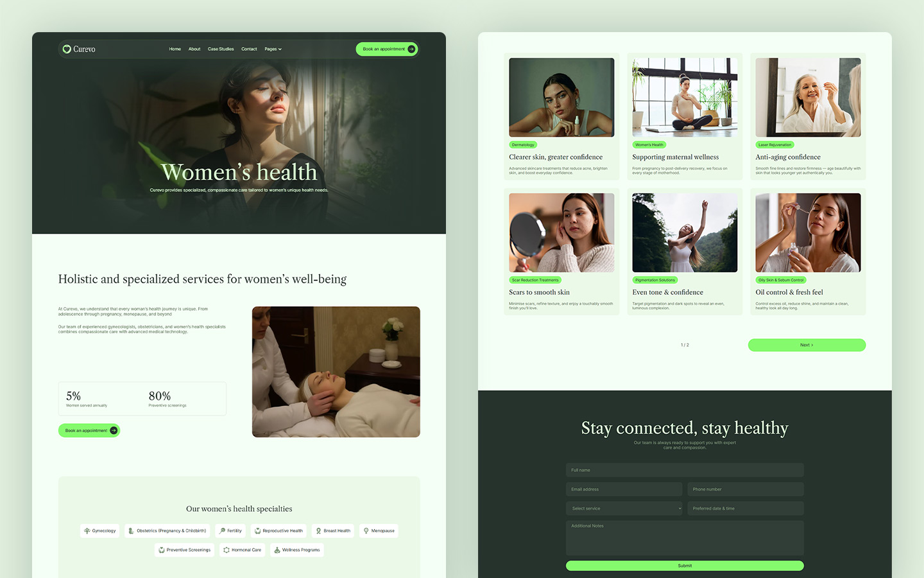Open the Case Studies menu item
Image resolution: width=924 pixels, height=578 pixels.
(221, 49)
